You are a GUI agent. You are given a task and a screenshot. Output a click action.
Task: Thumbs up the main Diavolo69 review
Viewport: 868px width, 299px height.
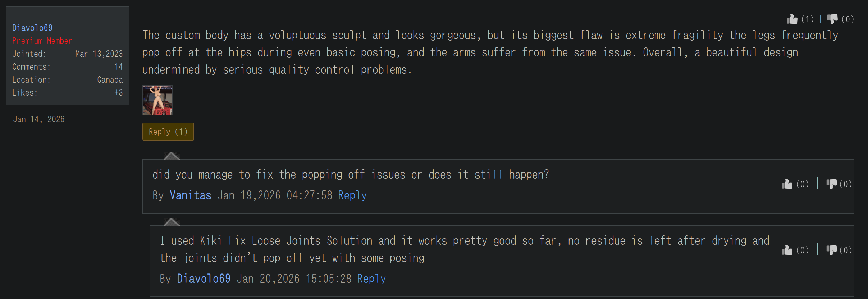(x=792, y=19)
